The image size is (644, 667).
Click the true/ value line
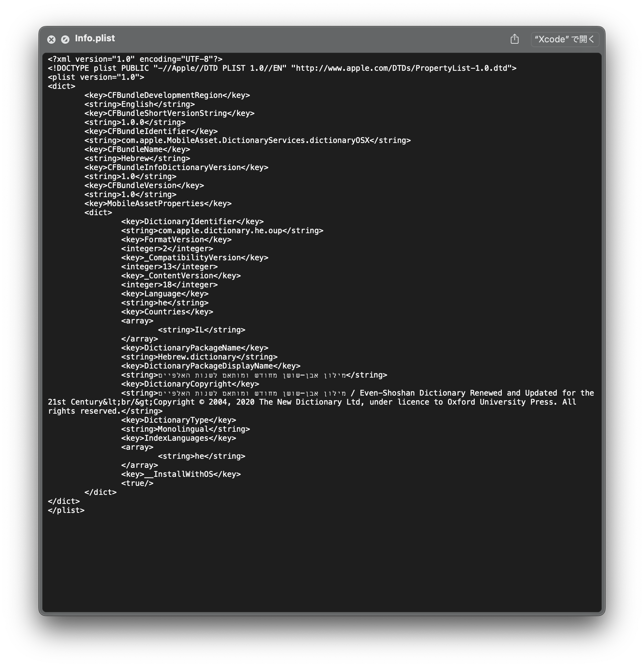(x=137, y=483)
